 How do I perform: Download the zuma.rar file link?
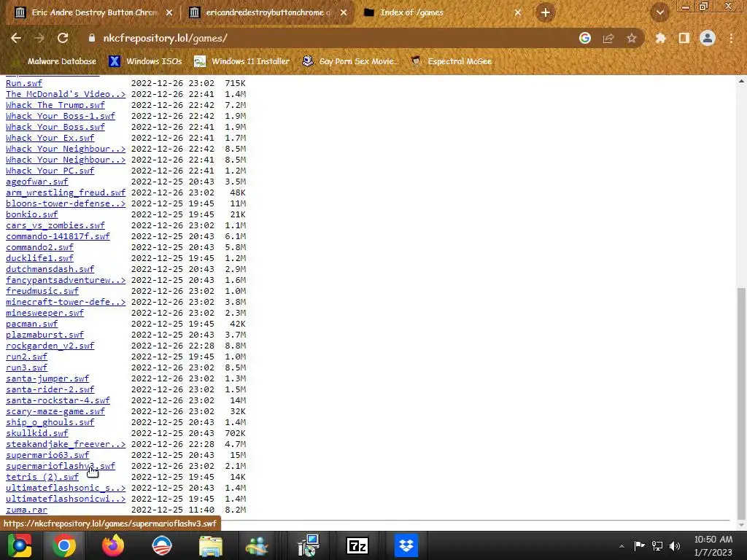pyautogui.click(x=27, y=510)
